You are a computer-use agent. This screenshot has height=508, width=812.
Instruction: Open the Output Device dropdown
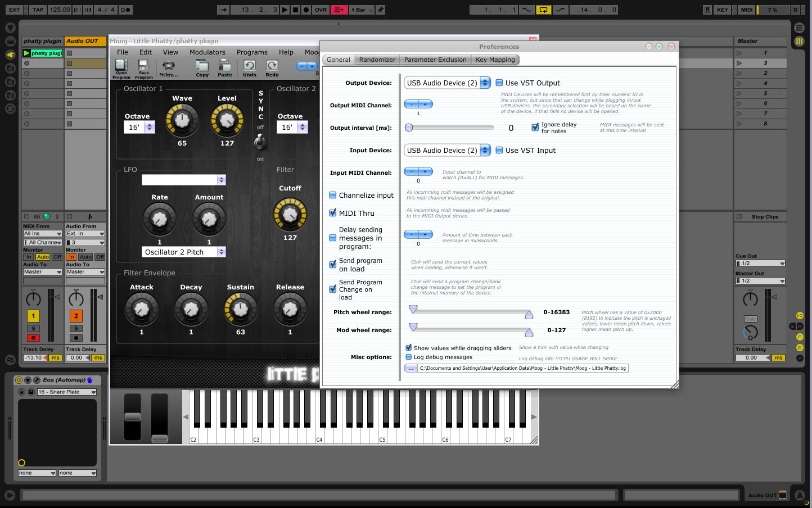(x=485, y=83)
